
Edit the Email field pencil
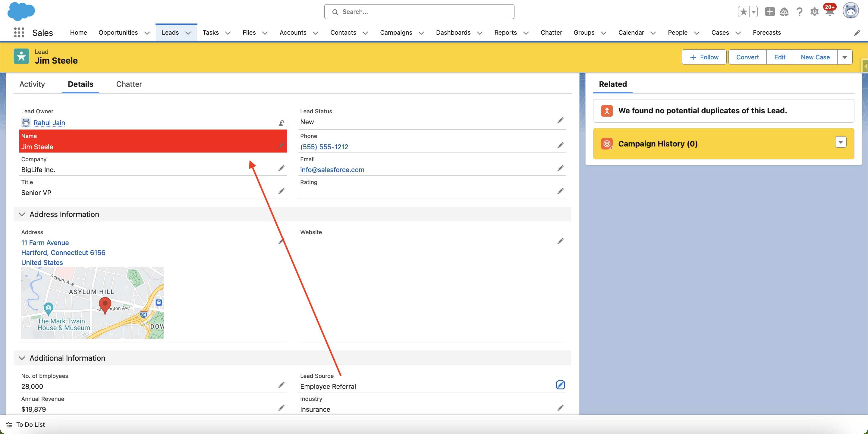tap(560, 168)
